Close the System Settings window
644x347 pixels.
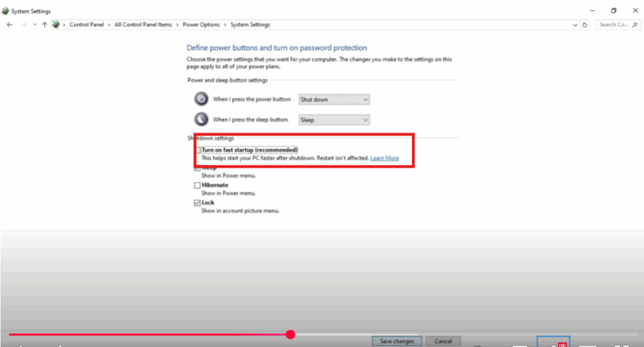pyautogui.click(x=635, y=11)
